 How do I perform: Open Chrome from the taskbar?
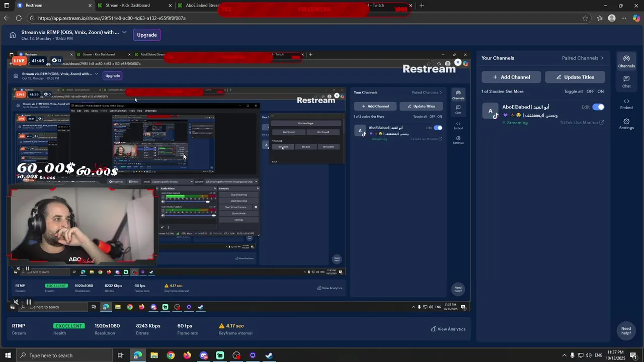click(171, 355)
